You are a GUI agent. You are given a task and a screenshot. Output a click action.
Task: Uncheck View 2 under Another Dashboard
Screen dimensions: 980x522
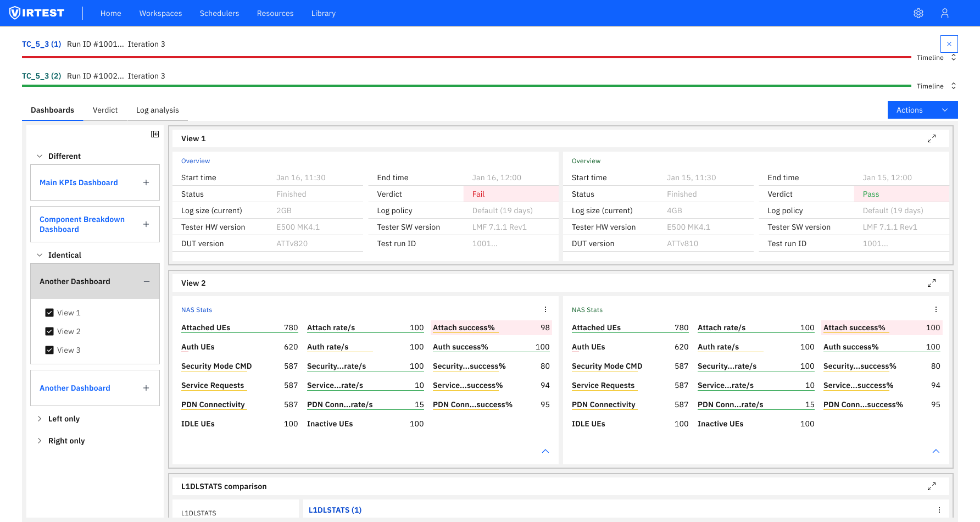point(49,331)
